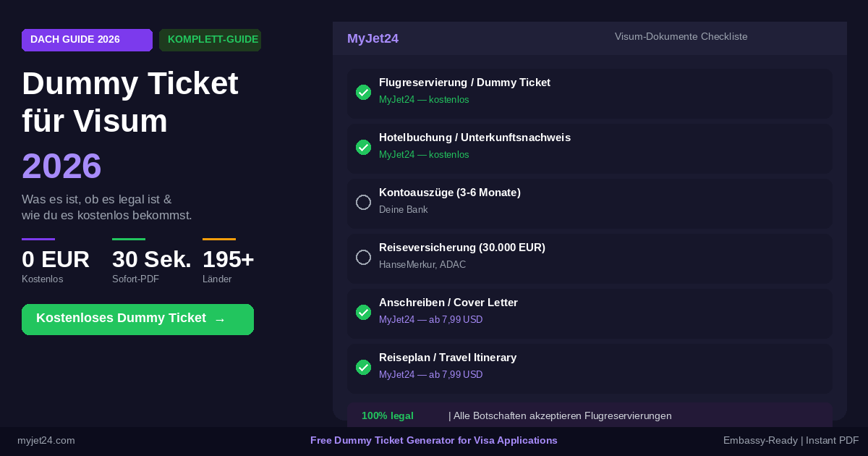Open the myjet24.com link in the footer
This screenshot has height=456, width=868.
pos(46,441)
